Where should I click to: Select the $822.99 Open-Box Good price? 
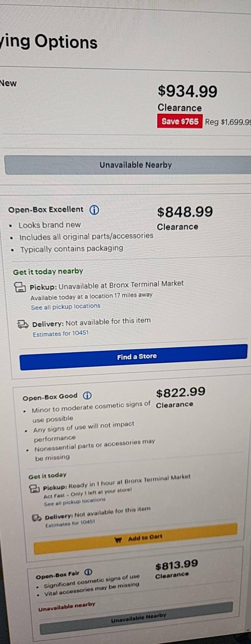click(x=180, y=392)
